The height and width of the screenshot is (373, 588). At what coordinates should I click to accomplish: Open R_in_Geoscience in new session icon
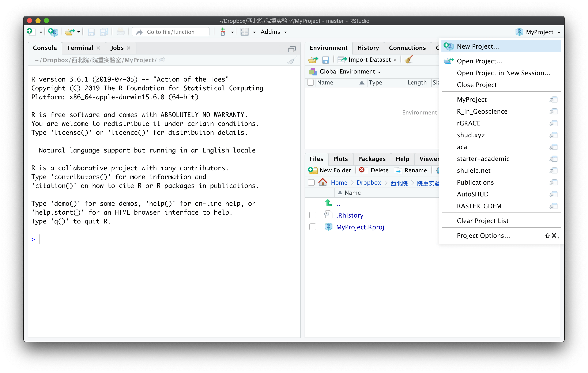click(553, 111)
